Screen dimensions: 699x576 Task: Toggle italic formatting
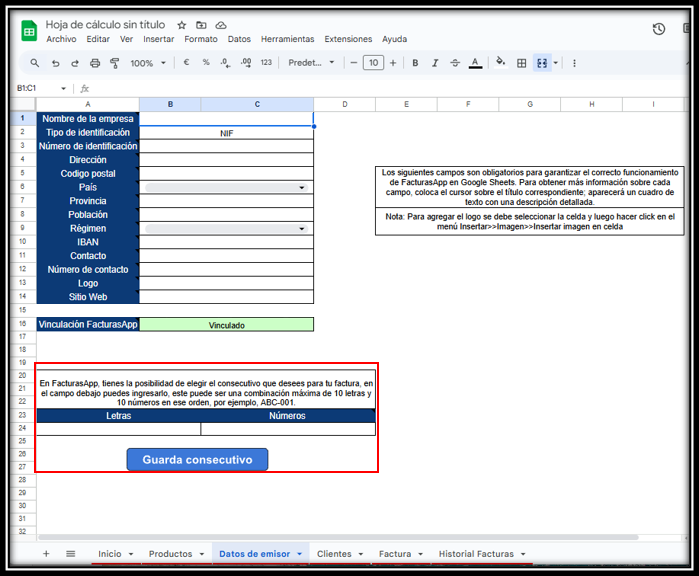point(434,63)
